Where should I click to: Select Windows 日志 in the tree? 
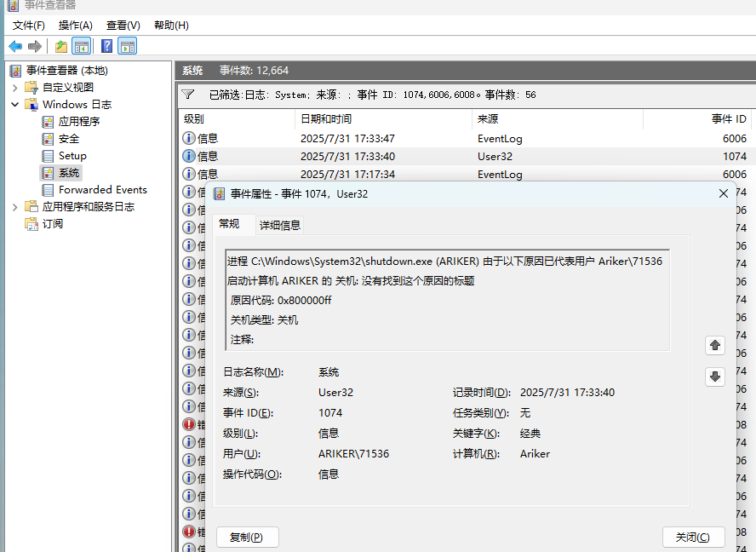[x=77, y=104]
